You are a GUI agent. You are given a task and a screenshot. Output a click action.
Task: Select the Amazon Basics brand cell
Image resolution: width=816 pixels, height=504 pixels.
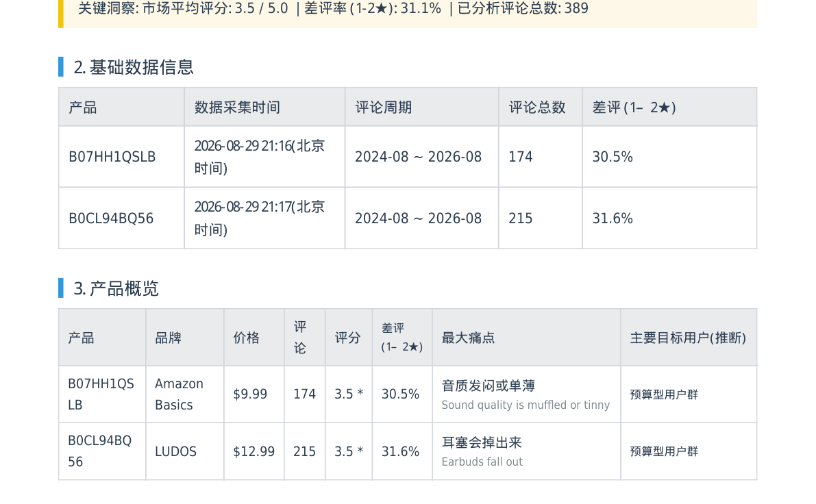point(185,394)
